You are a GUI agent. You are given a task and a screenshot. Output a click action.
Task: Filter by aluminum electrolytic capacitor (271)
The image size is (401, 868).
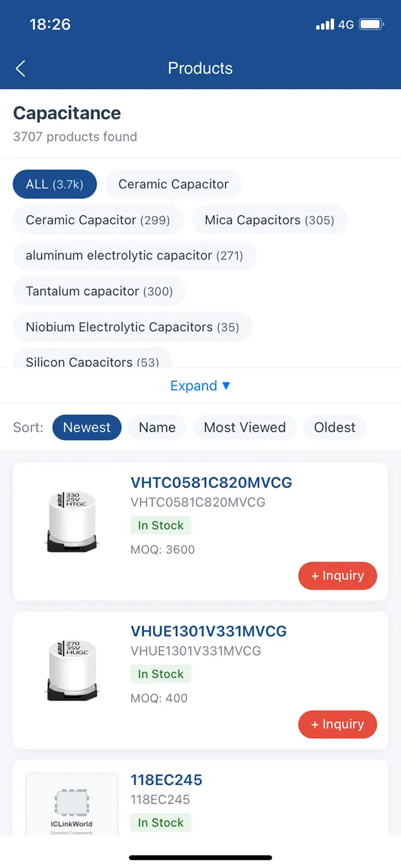[x=135, y=255]
